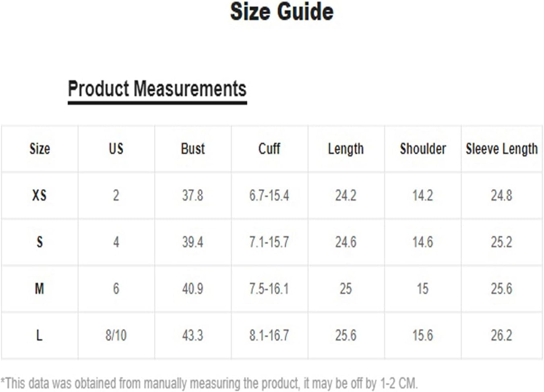Viewport: 544px width, 392px height.
Task: Click the M size row label
Action: [39, 288]
